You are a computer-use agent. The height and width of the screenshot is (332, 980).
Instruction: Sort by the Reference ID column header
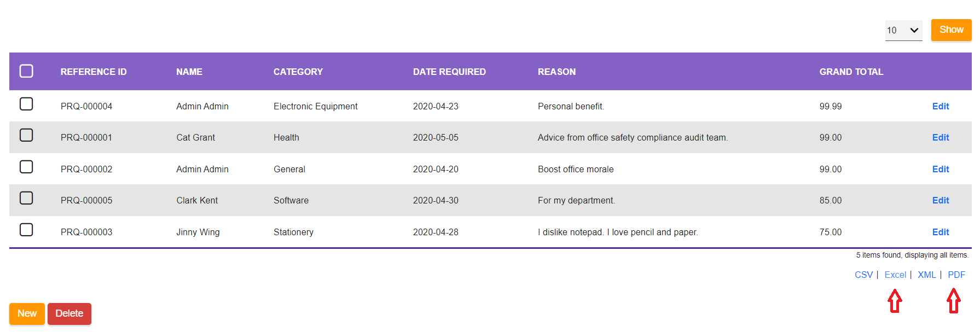point(94,72)
